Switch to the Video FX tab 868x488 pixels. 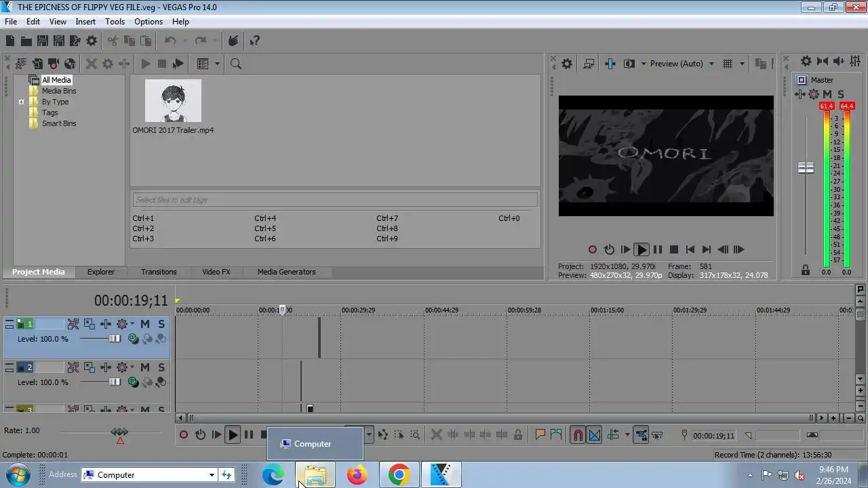pyautogui.click(x=216, y=272)
